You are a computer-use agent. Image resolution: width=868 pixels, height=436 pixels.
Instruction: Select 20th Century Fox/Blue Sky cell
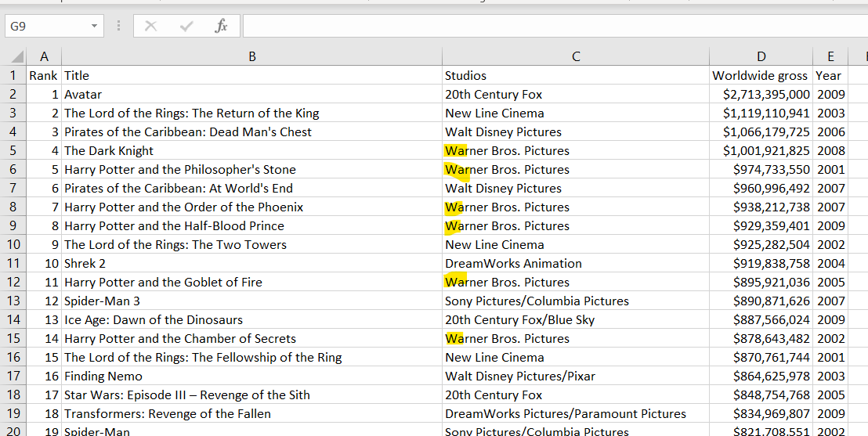(x=576, y=320)
